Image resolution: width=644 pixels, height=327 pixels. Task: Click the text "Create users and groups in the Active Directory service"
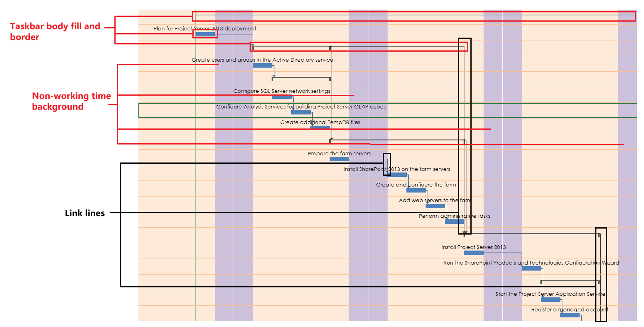click(262, 60)
